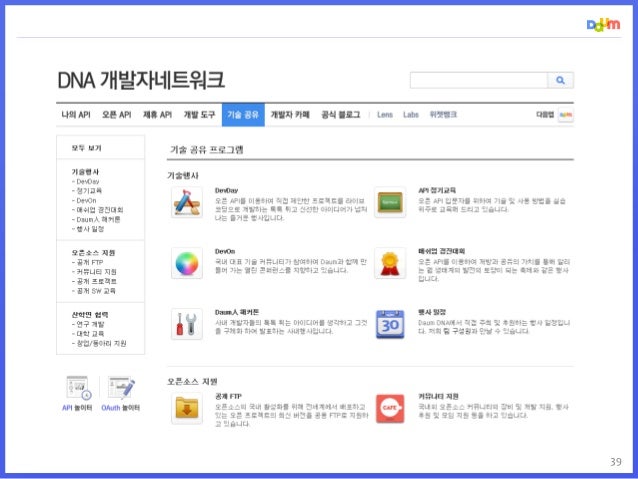Click the API 놀이터 text label
Image resolution: width=638 pixels, height=479 pixels.
[77, 408]
